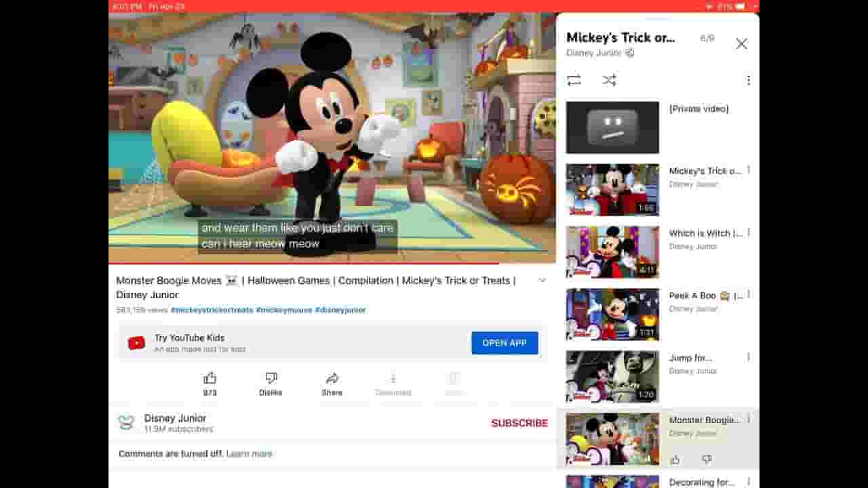Viewport: 868px width, 488px height.
Task: Close the Mickey's Trick or playlist panel
Action: pyautogui.click(x=741, y=43)
